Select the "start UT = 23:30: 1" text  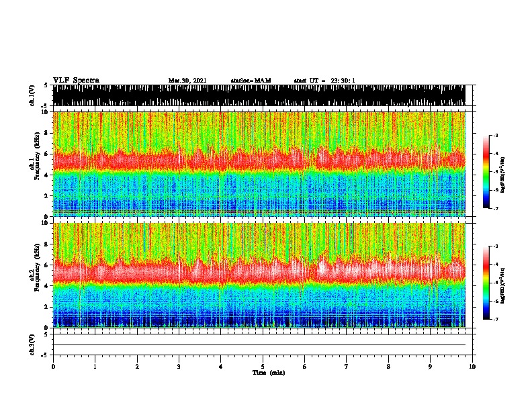point(324,81)
